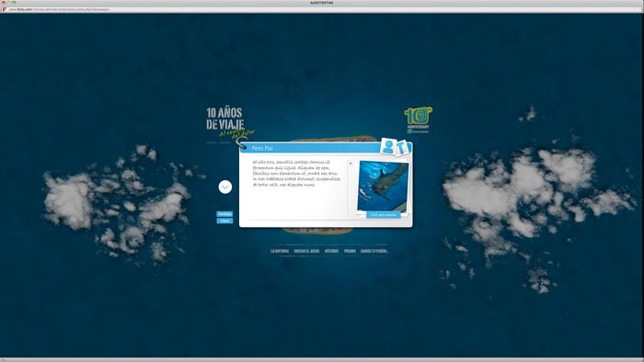Image resolution: width=644 pixels, height=362 pixels.
Task: Click the 'Click para ampliar' button
Action: pyautogui.click(x=384, y=215)
